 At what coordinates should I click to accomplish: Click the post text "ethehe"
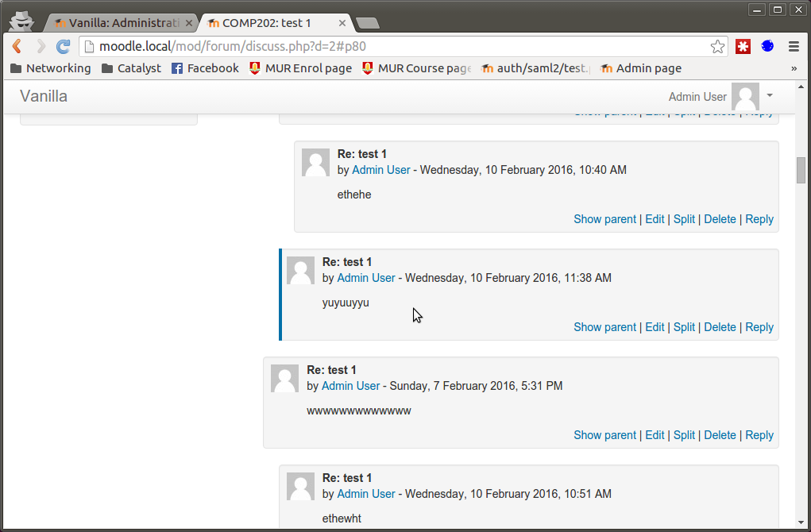tap(354, 195)
